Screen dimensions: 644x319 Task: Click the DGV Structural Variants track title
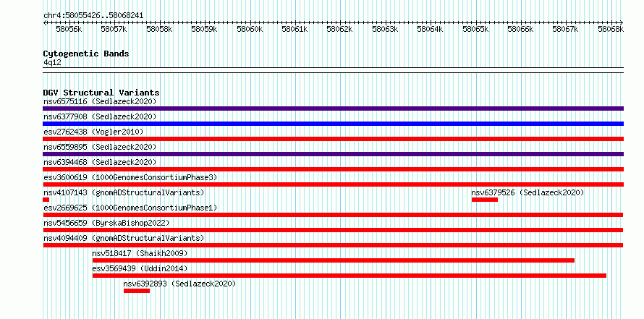tap(101, 93)
